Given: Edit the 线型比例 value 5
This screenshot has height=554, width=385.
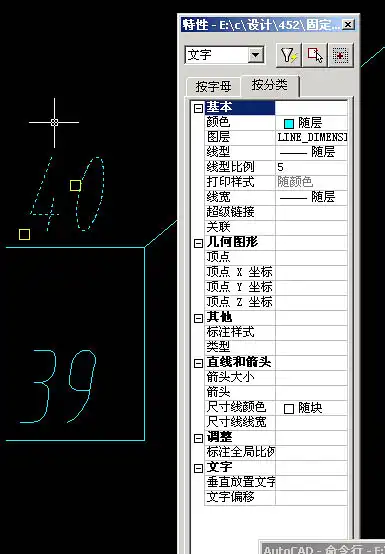Looking at the screenshot, I should (312, 167).
